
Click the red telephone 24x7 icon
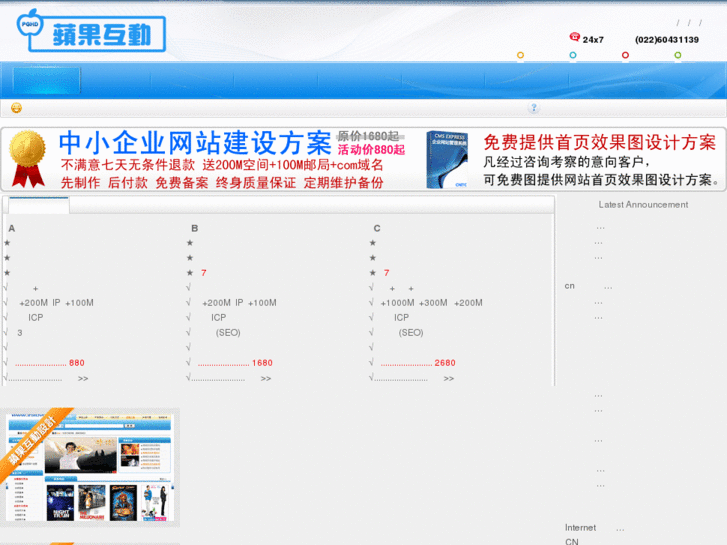click(574, 37)
